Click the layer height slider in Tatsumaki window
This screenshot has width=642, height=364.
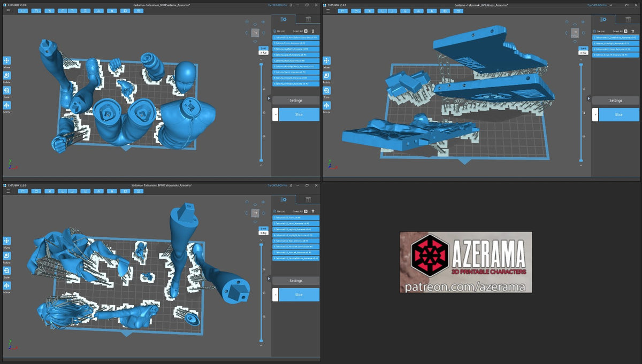(x=261, y=292)
